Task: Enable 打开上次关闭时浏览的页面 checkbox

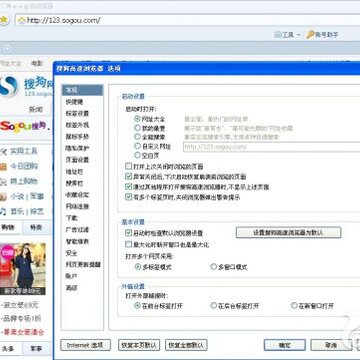Action: [128, 166]
